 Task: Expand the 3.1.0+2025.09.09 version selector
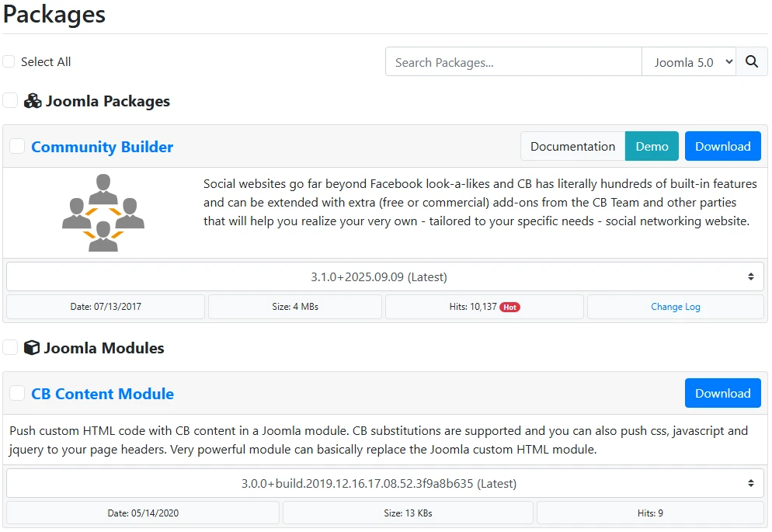pyautogui.click(x=384, y=276)
